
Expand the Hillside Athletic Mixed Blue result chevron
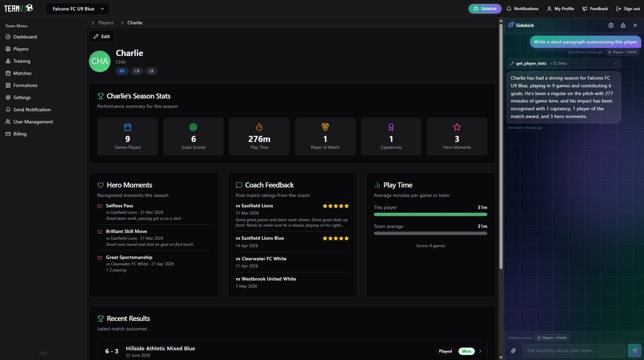480,351
